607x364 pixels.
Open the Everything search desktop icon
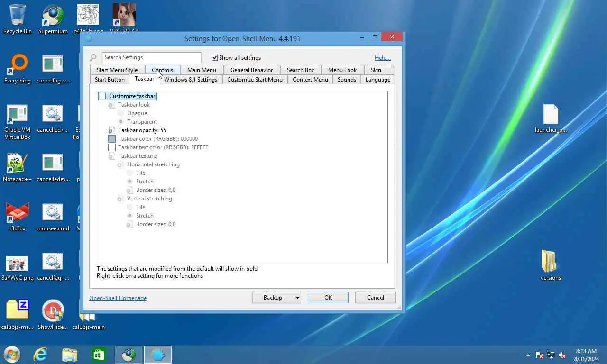pyautogui.click(x=18, y=69)
